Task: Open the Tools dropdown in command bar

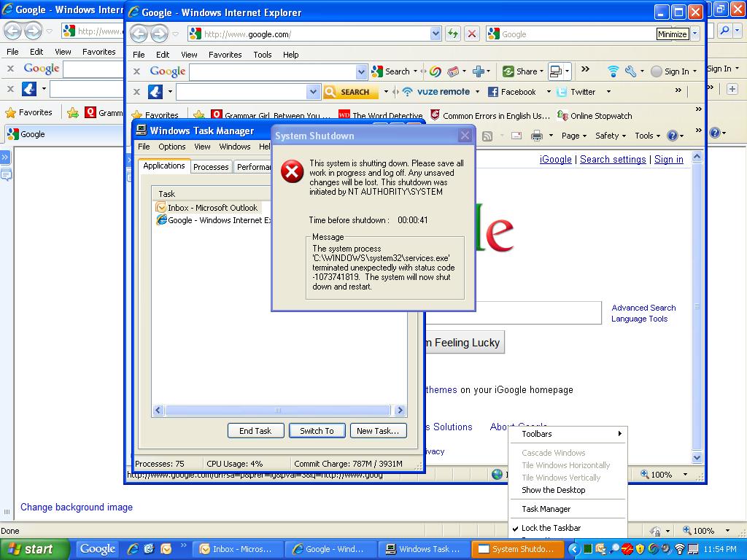Action: (648, 136)
